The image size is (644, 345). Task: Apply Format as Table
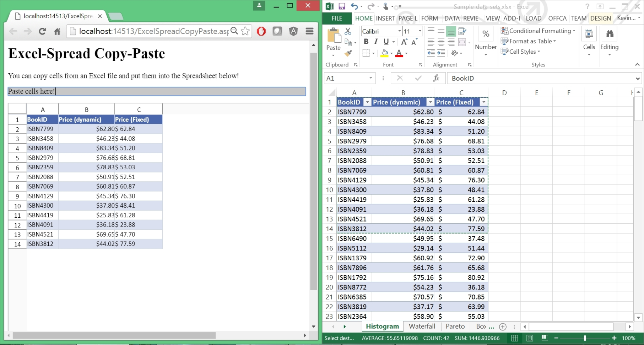(x=529, y=41)
